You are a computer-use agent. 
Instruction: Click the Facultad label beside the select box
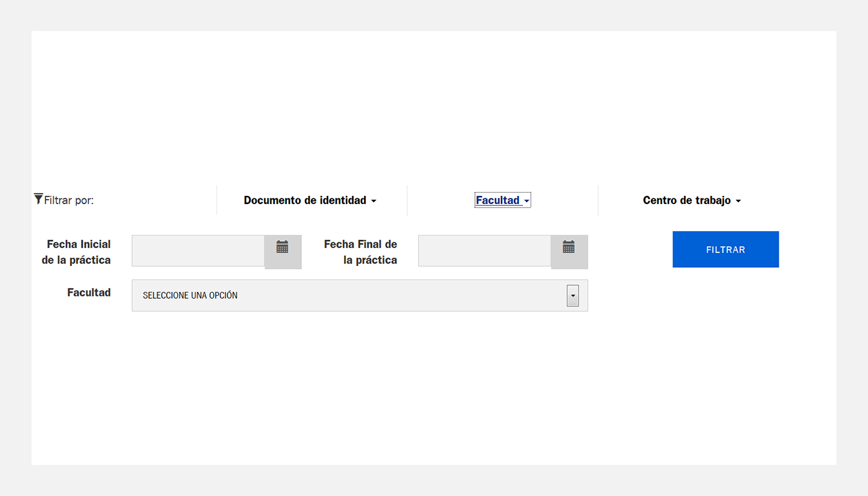[89, 292]
